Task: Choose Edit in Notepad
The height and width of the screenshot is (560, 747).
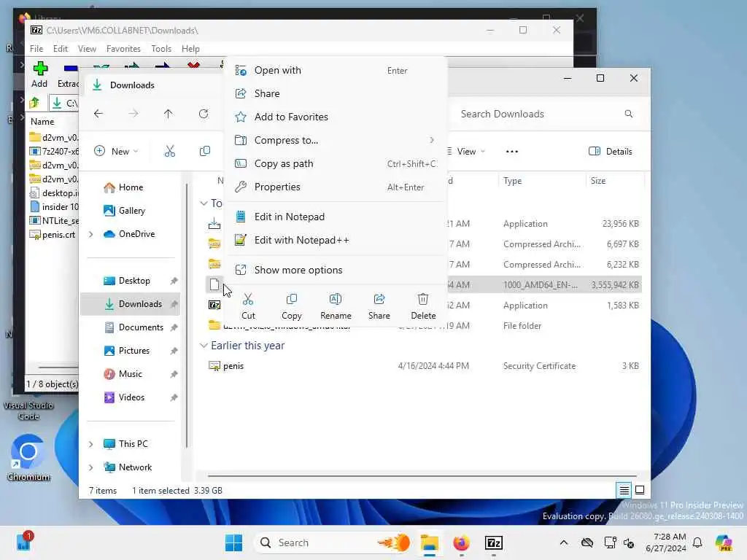Action: click(x=335, y=217)
